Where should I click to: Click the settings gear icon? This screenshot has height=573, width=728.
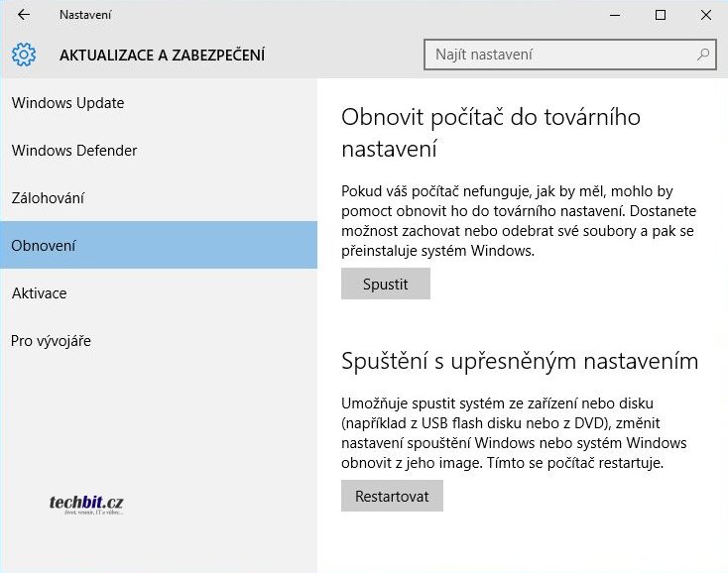tap(24, 55)
